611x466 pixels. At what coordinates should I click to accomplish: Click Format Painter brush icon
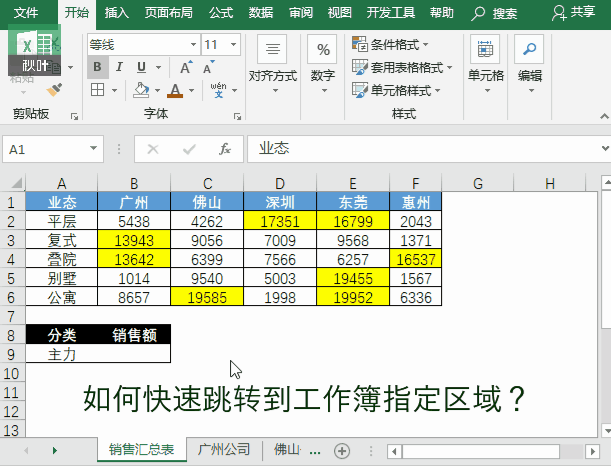click(54, 90)
